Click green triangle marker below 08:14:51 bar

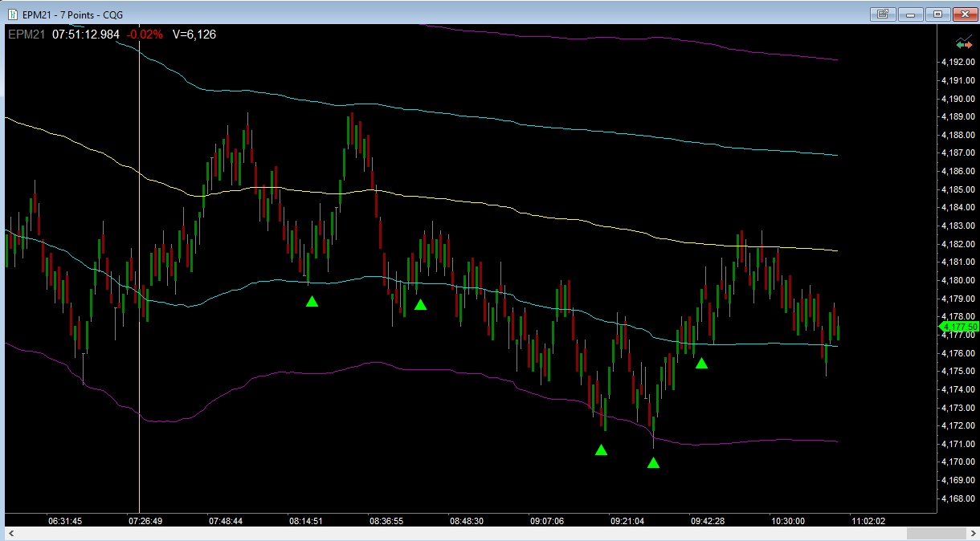coord(312,301)
